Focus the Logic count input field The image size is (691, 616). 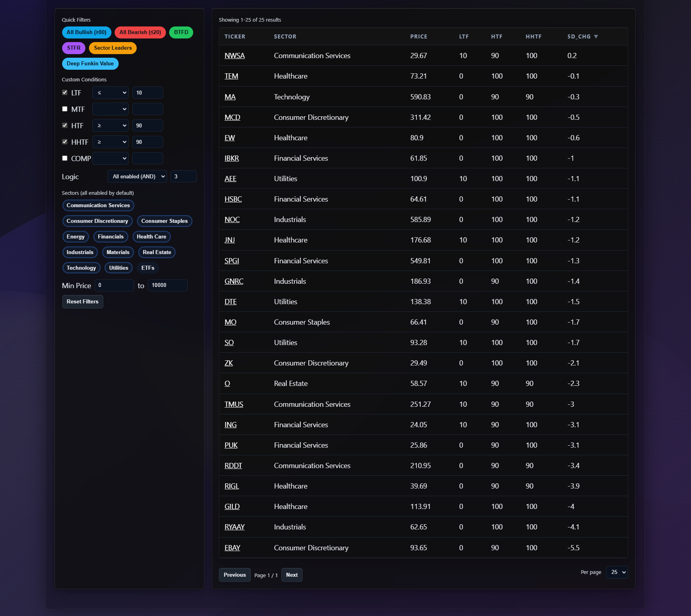183,177
